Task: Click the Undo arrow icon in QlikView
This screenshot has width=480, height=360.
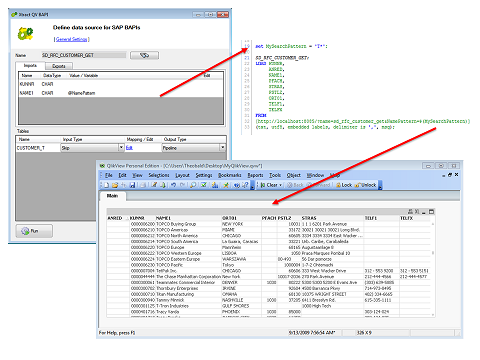Action: click(x=174, y=185)
